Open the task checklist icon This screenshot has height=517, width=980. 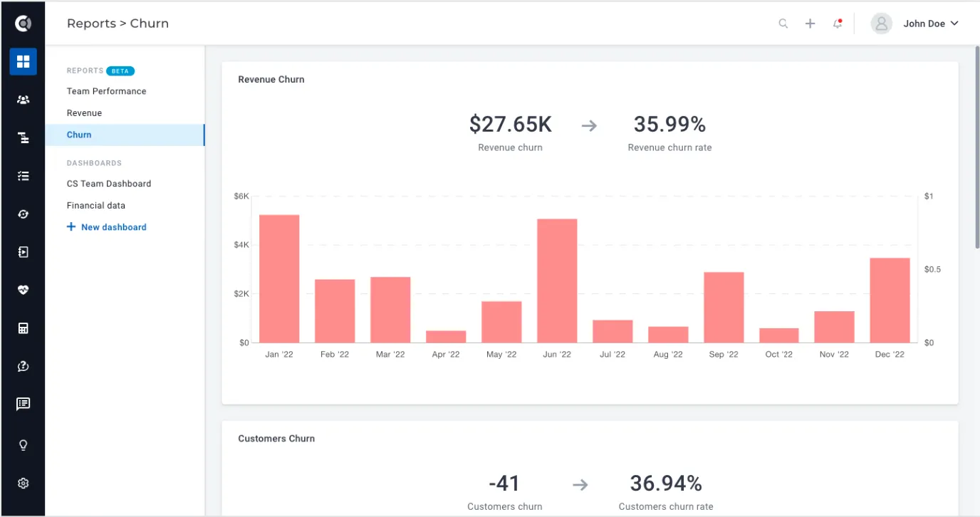(23, 176)
